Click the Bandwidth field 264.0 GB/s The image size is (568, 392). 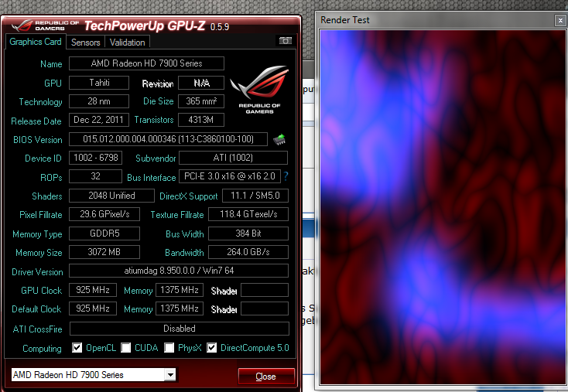(x=248, y=252)
